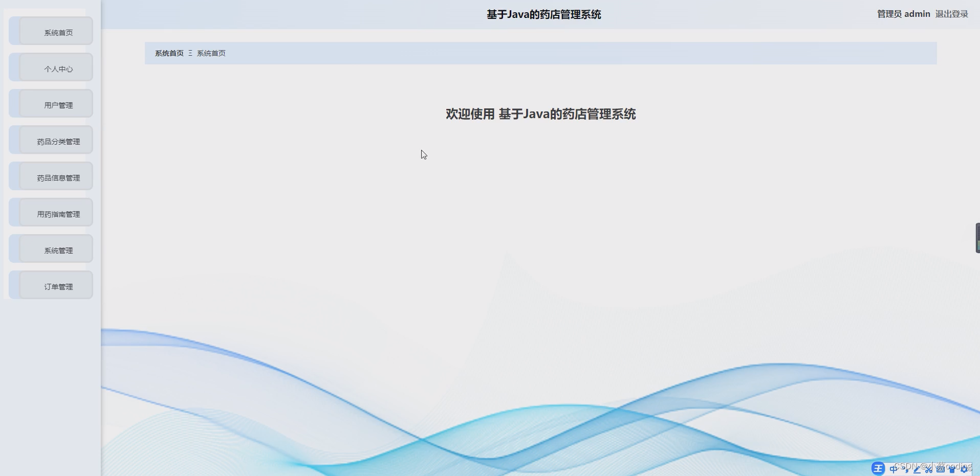Click the last 系统首页 breadcrumb item
Screen dimensions: 980x476
click(x=211, y=53)
